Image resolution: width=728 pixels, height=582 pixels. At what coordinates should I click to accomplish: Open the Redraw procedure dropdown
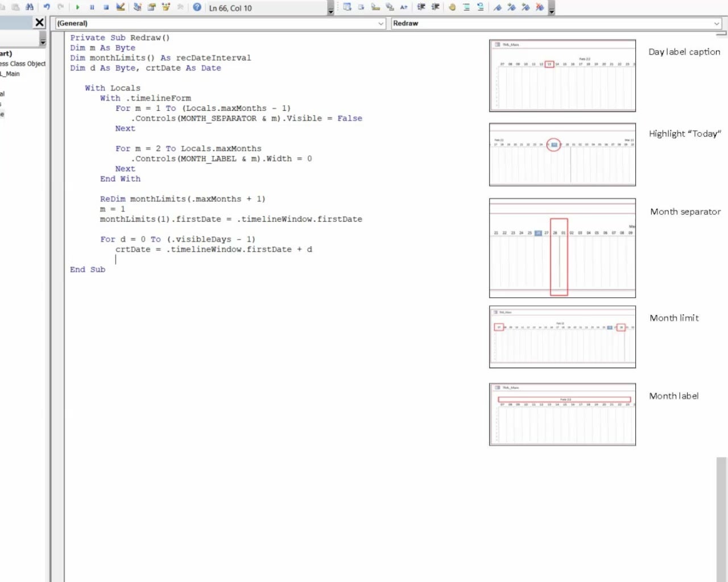pos(555,23)
